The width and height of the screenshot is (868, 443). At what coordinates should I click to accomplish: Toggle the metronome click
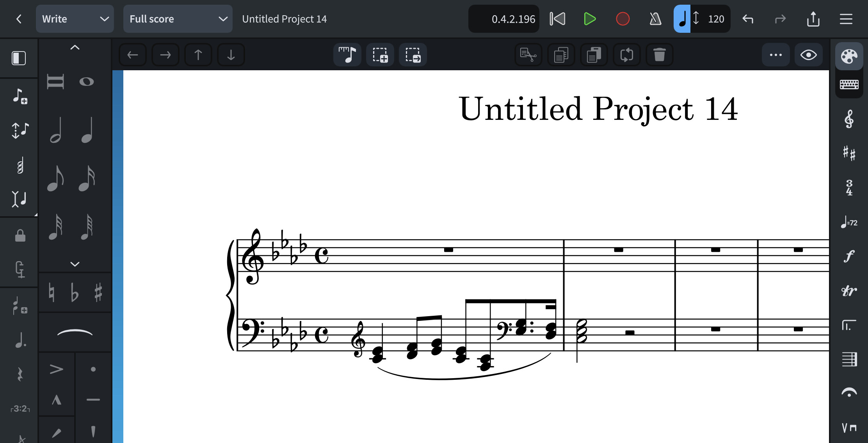[655, 19]
